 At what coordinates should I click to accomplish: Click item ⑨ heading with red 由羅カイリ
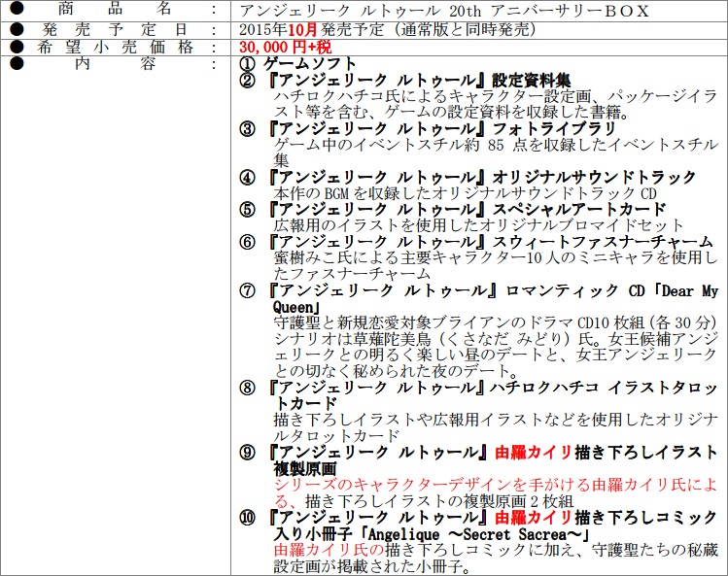(x=478, y=452)
